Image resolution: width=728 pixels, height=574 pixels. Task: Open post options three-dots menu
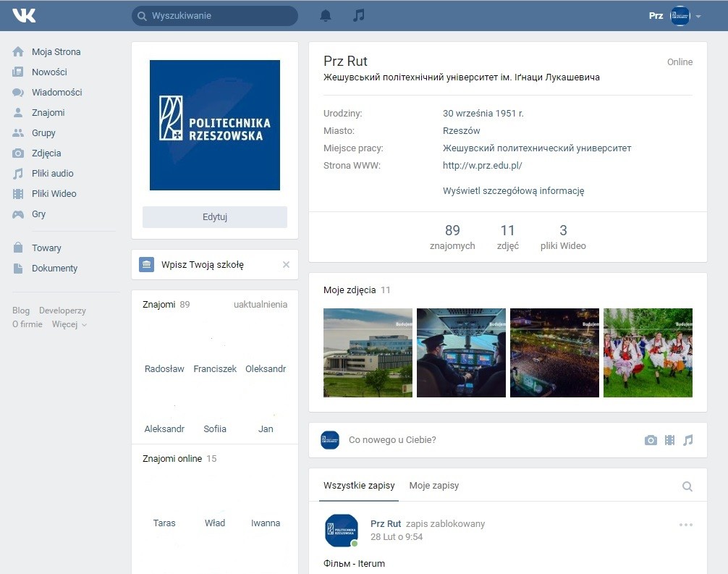coord(685,525)
